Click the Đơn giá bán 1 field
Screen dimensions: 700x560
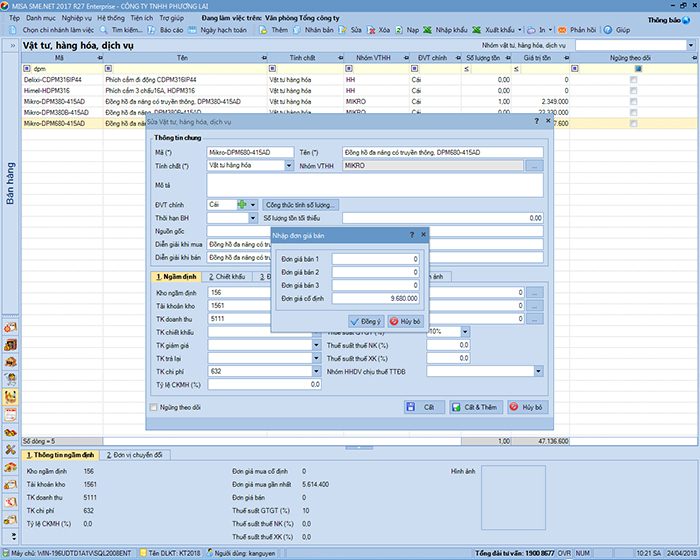[x=375, y=259]
